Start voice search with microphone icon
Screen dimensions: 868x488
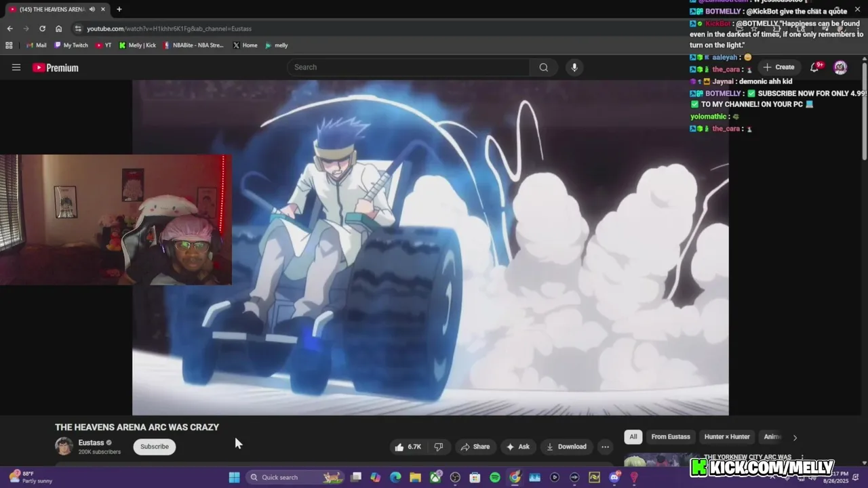[x=574, y=67]
